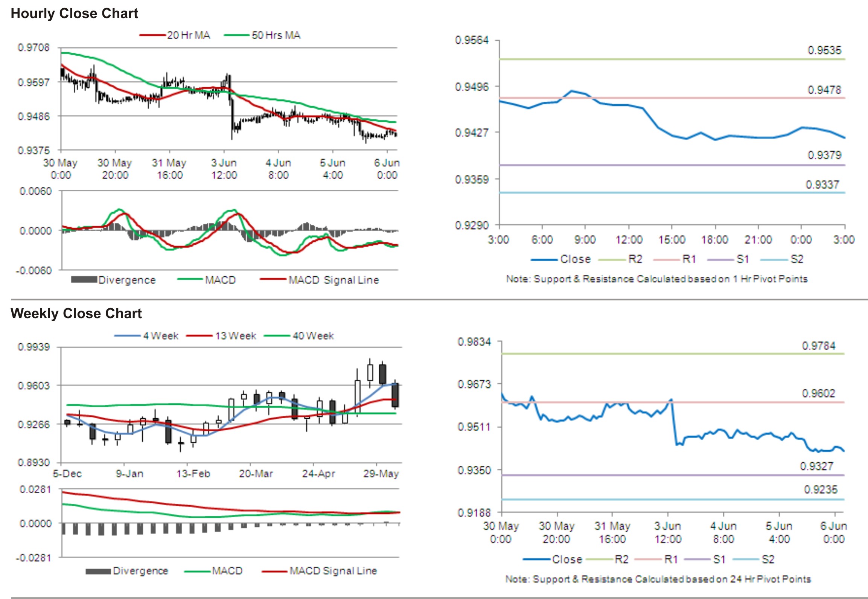Click the 0.9375 axis label on hourly chart
868x599 pixels.
tap(34, 151)
